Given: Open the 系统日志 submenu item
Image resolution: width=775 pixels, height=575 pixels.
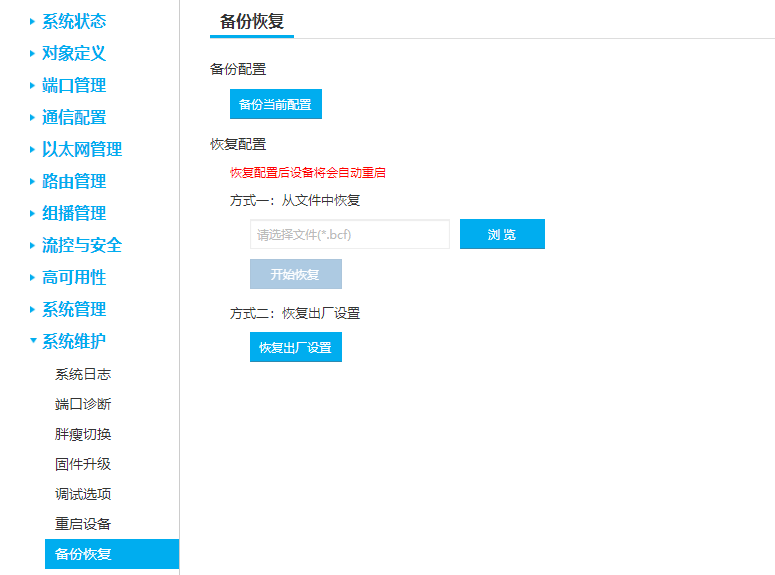Looking at the screenshot, I should tap(83, 374).
